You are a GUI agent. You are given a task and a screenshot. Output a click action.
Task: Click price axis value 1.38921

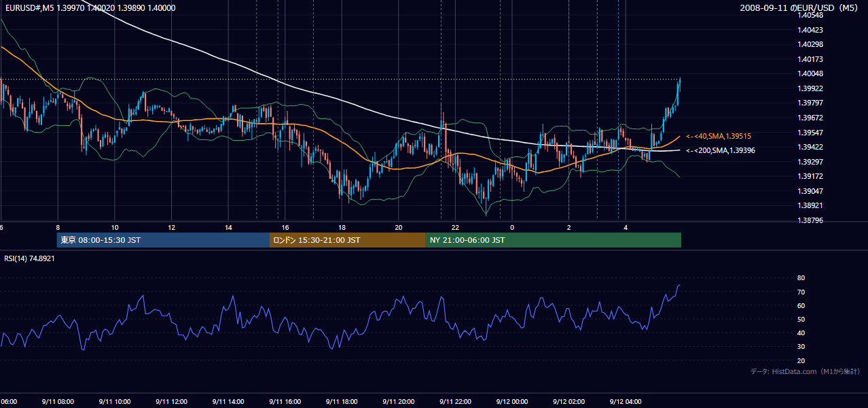(x=810, y=205)
